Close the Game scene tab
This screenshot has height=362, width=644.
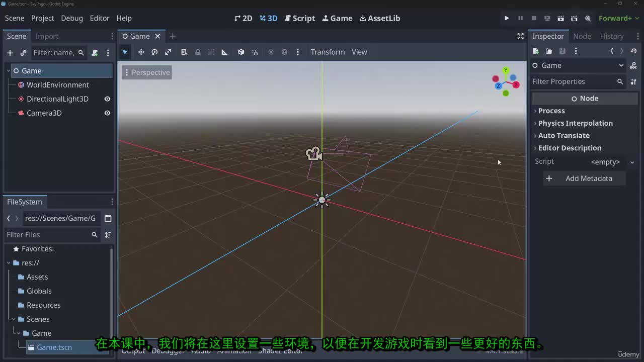157,36
